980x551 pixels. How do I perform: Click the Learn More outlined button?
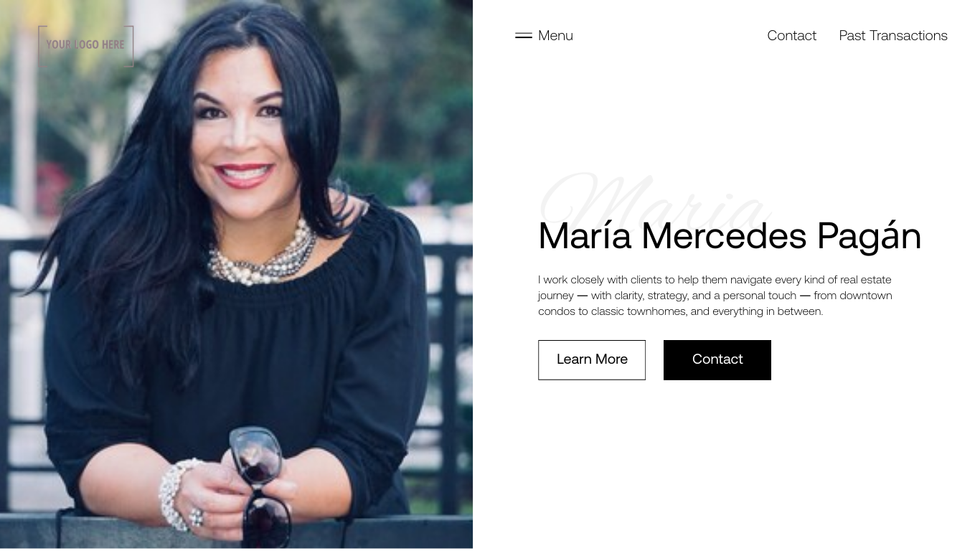coord(592,359)
